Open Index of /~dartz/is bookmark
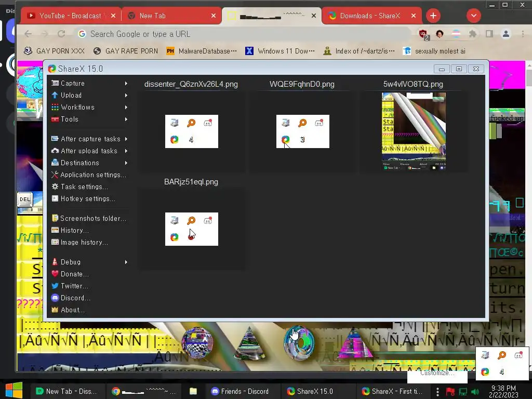This screenshot has height=399, width=532. tap(359, 51)
